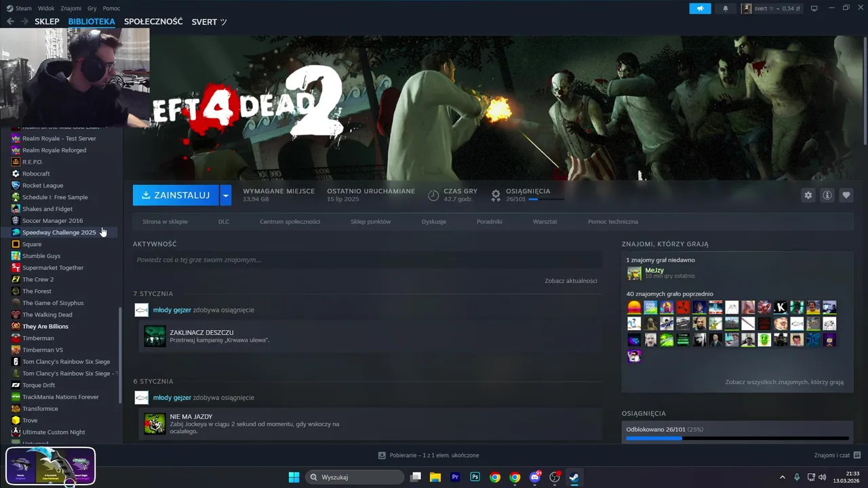Open Dyskusje link

[434, 222]
